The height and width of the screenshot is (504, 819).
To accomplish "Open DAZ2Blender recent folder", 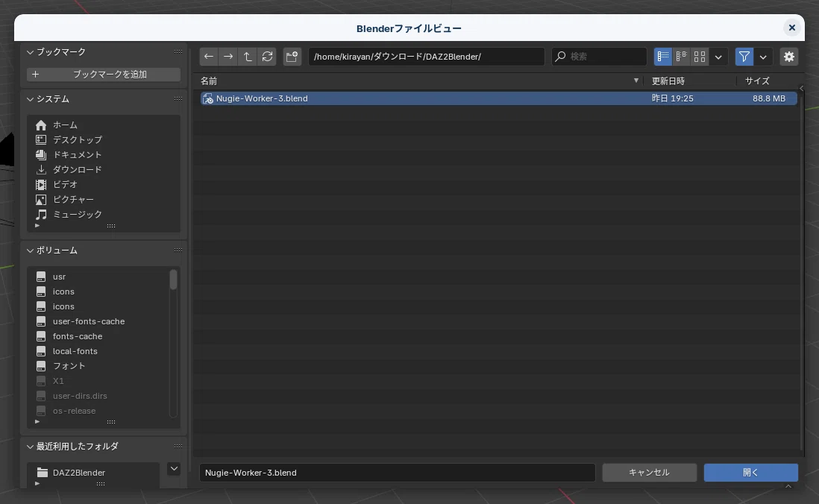I will point(93,473).
